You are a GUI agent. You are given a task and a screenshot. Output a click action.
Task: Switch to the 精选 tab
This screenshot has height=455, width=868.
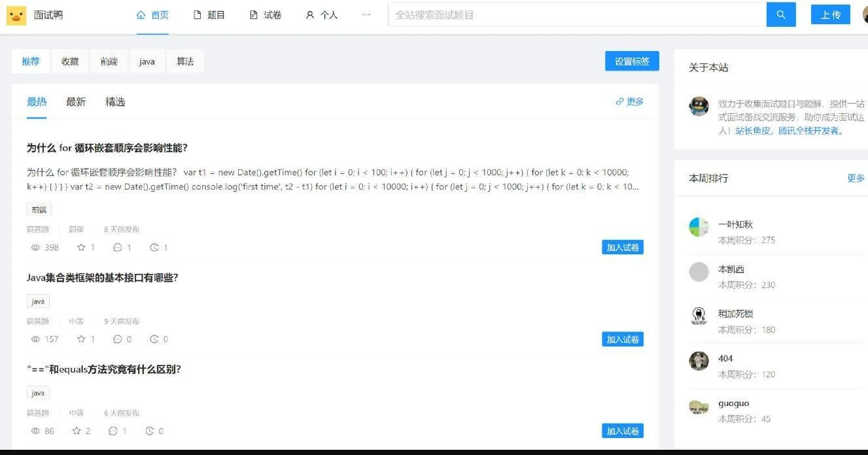pyautogui.click(x=114, y=101)
